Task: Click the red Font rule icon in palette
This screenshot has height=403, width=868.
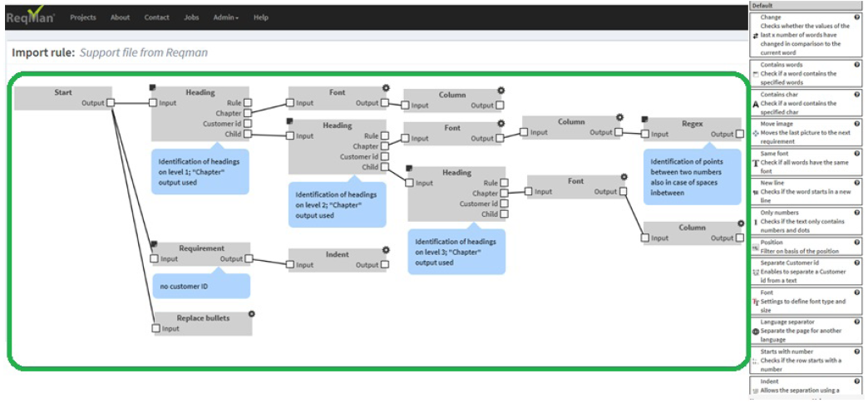Action: (756, 302)
